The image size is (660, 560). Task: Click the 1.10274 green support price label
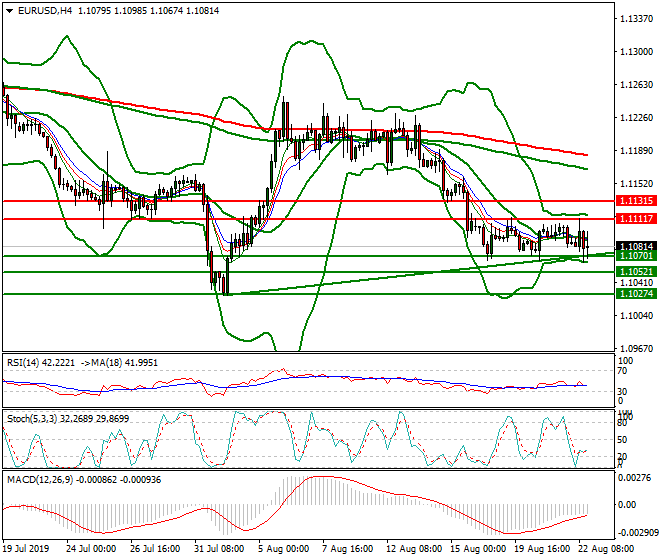pyautogui.click(x=636, y=293)
